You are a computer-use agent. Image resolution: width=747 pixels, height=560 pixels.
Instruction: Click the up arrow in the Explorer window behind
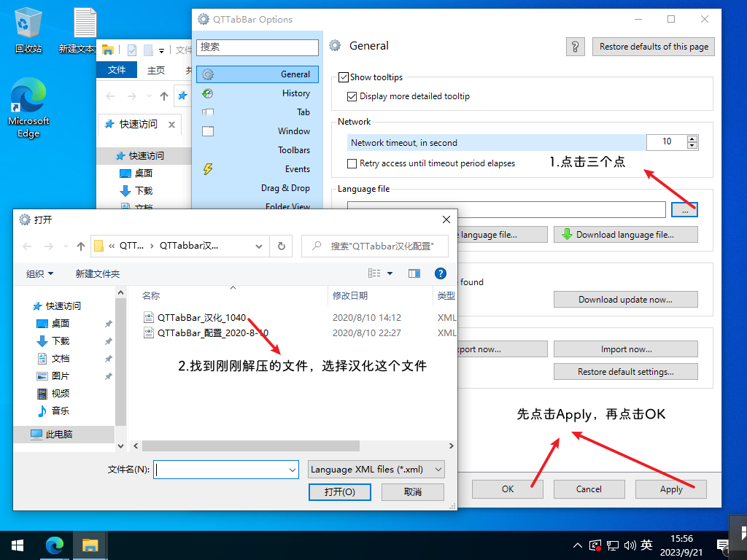click(x=164, y=96)
